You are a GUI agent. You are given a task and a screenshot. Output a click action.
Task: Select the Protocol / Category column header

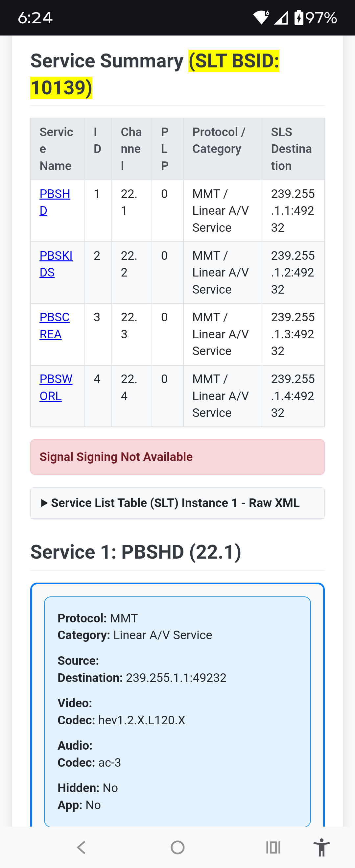223,149
